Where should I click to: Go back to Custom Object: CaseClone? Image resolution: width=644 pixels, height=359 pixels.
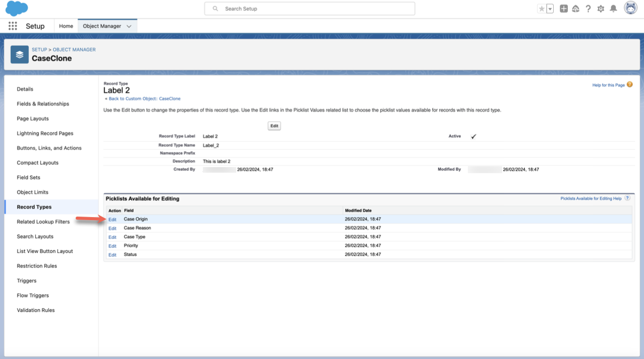144,99
